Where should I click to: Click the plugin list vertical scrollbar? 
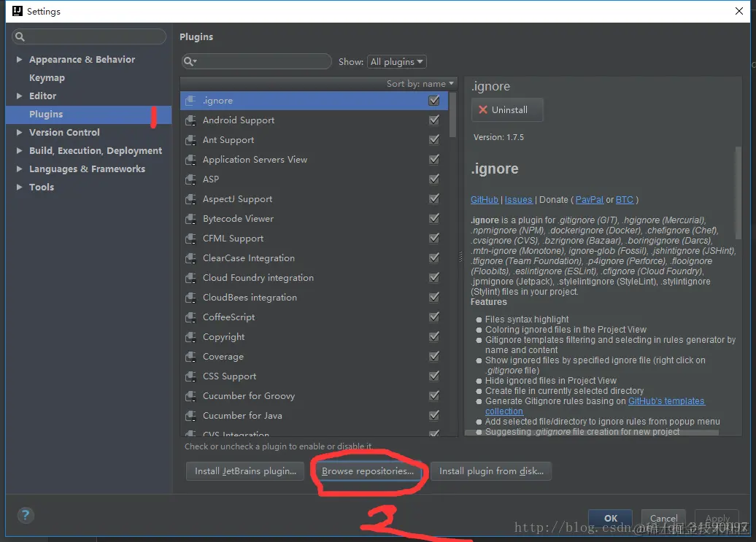452,115
